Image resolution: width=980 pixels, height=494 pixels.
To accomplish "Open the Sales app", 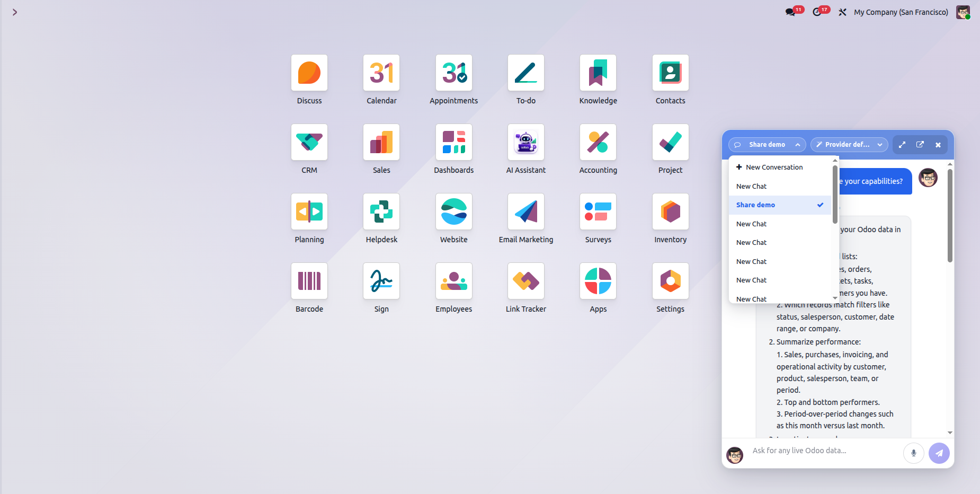I will coord(381,142).
